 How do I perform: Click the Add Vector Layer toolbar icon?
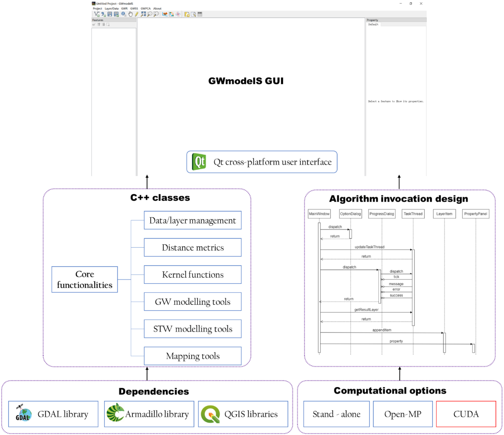pos(97,14)
